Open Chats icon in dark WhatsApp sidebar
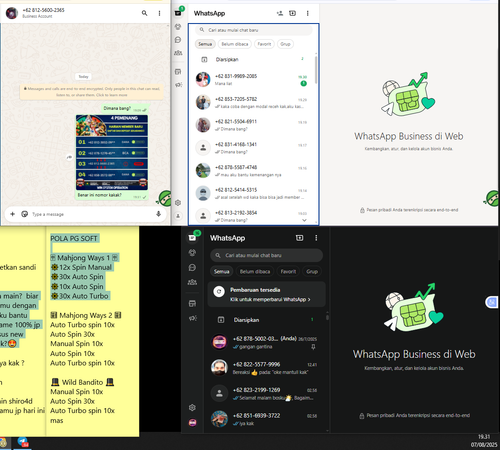 coord(192,238)
